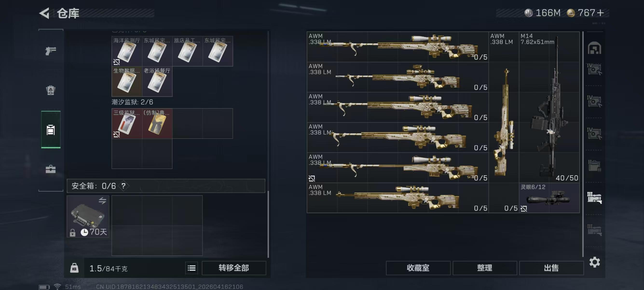Click the 出售 button
This screenshot has width=644, height=290.
[x=551, y=268]
